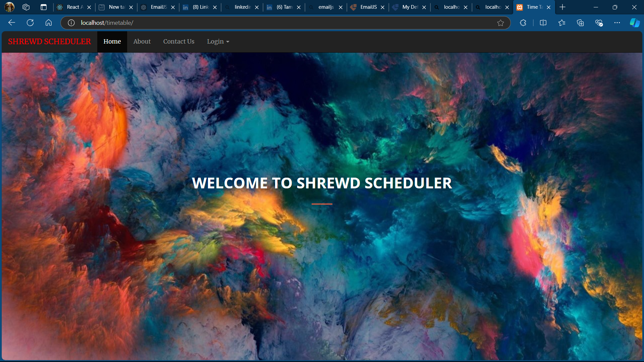Click the browser back navigation arrow

12,22
